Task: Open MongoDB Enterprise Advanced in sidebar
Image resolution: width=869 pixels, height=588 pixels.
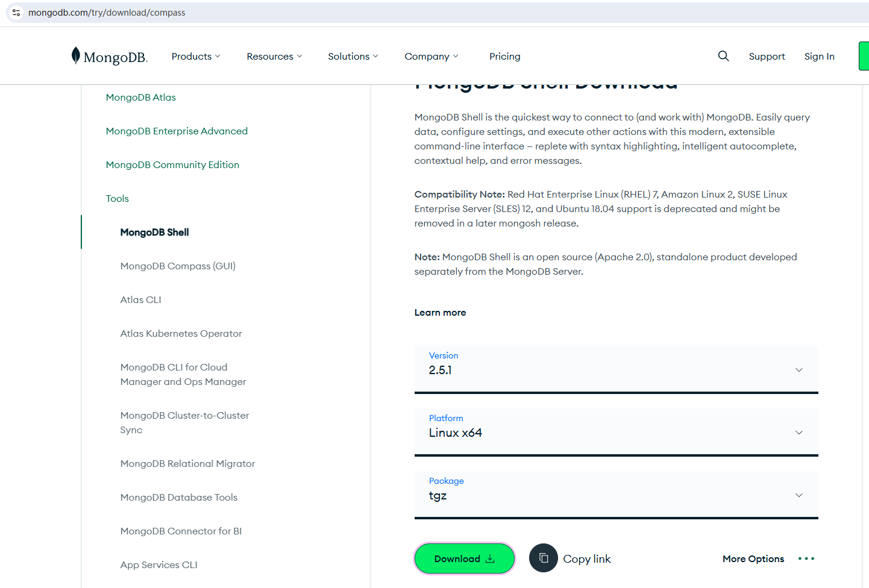Action: 177,131
